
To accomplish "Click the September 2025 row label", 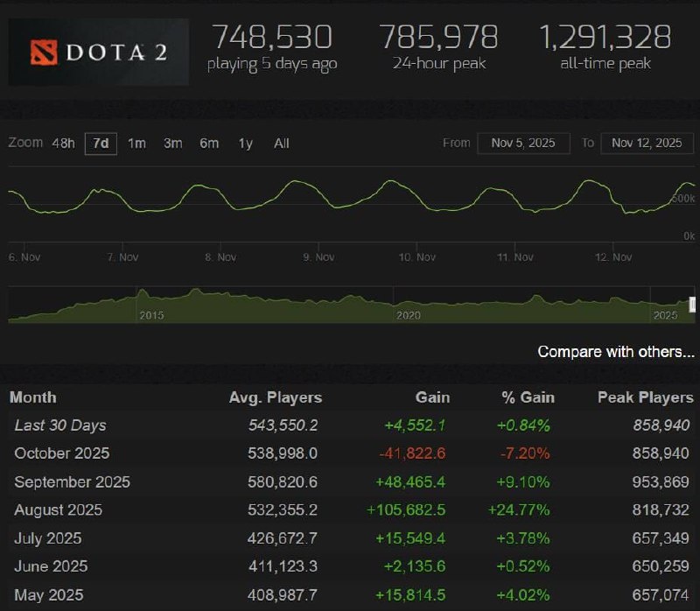I will click(72, 482).
